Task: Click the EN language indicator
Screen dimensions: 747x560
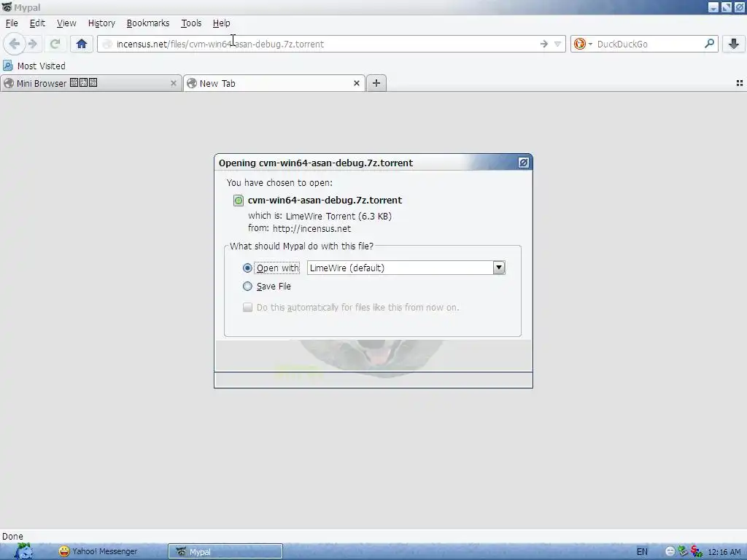Action: coord(642,551)
